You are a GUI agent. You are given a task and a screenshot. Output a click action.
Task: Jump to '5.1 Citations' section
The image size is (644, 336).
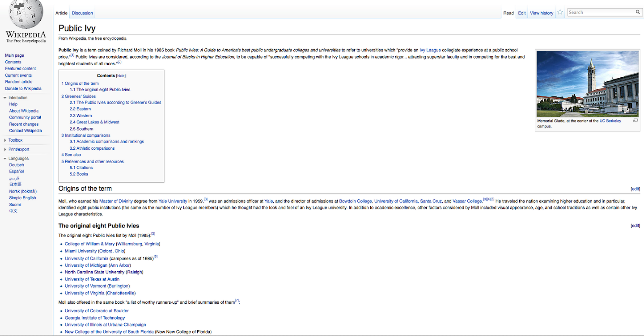[x=81, y=168]
